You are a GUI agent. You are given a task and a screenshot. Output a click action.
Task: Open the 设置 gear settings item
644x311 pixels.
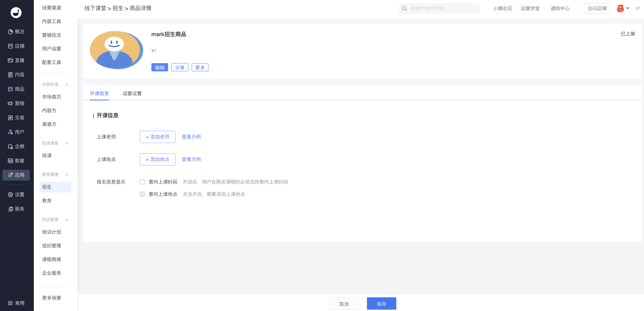tap(16, 195)
